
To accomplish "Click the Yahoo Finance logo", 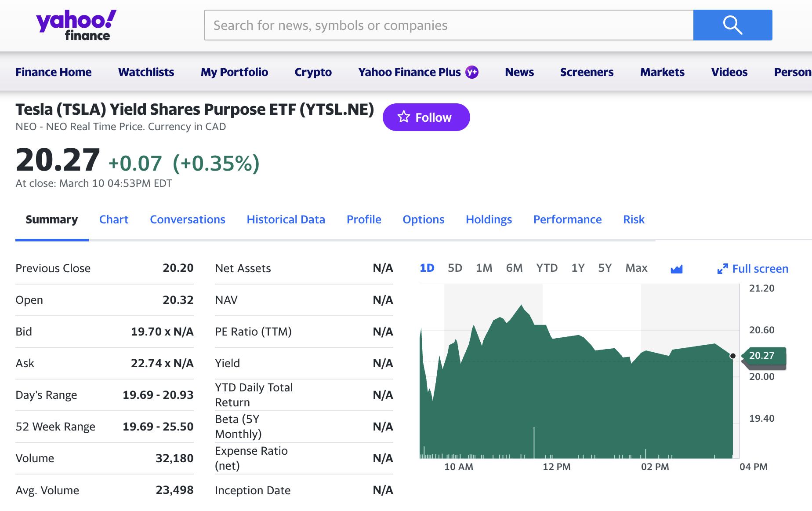I will pyautogui.click(x=76, y=25).
